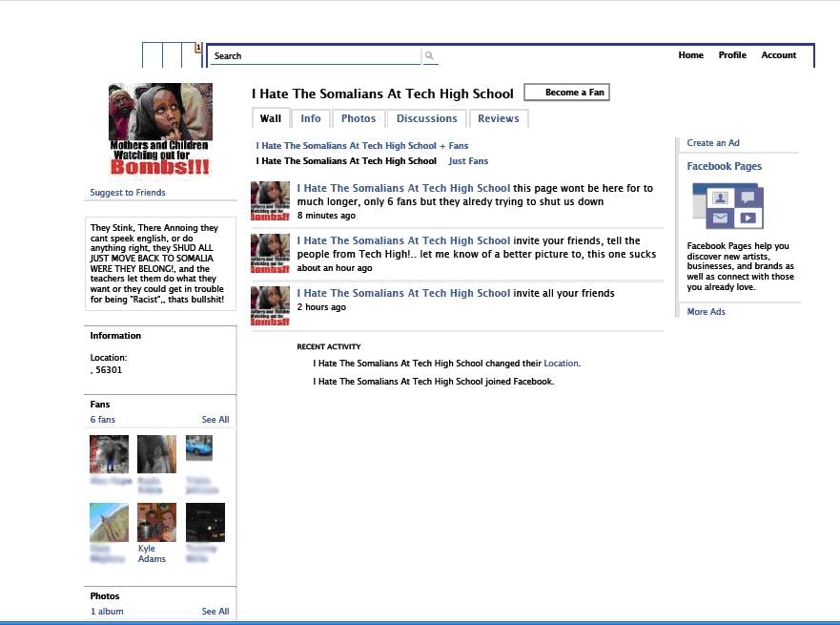Screen dimensions: 840x625
Task: Click Kyle Adams' fan photo
Action: [156, 522]
